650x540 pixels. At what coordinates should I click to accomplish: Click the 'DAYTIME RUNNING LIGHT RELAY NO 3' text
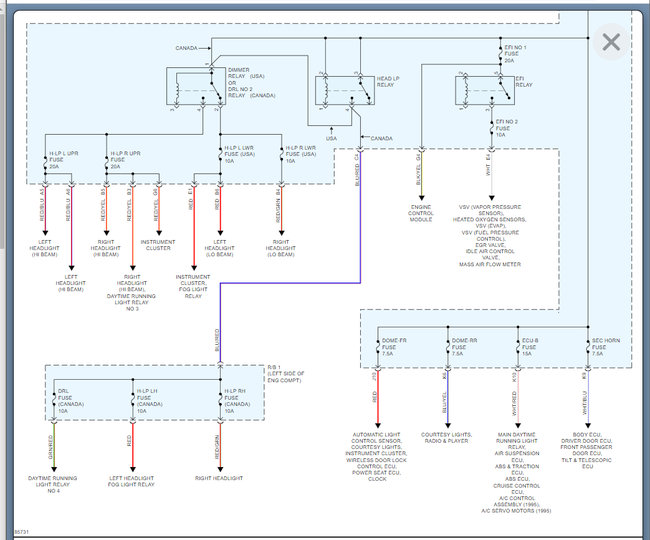[131, 303]
